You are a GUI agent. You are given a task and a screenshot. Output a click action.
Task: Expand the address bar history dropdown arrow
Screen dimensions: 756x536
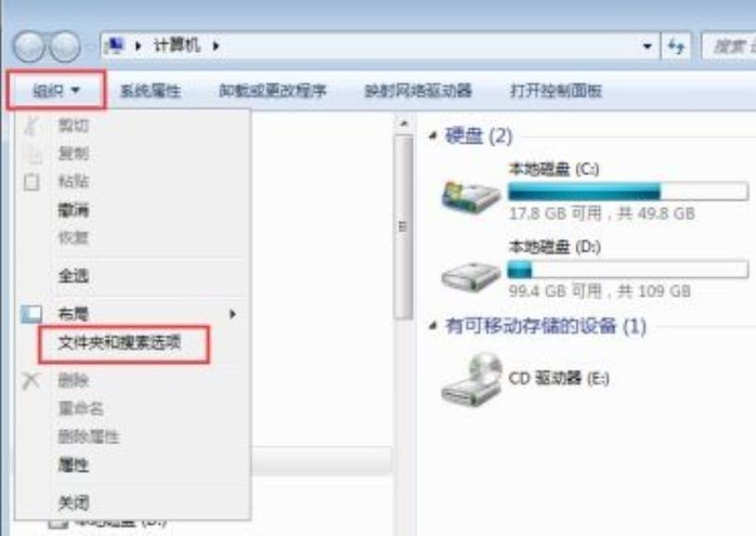(x=647, y=46)
